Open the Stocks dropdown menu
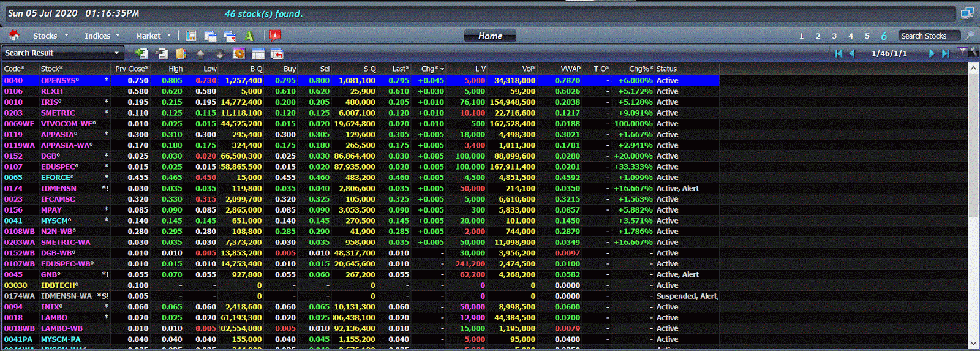Viewport: 980px width, 351px height. [51, 36]
